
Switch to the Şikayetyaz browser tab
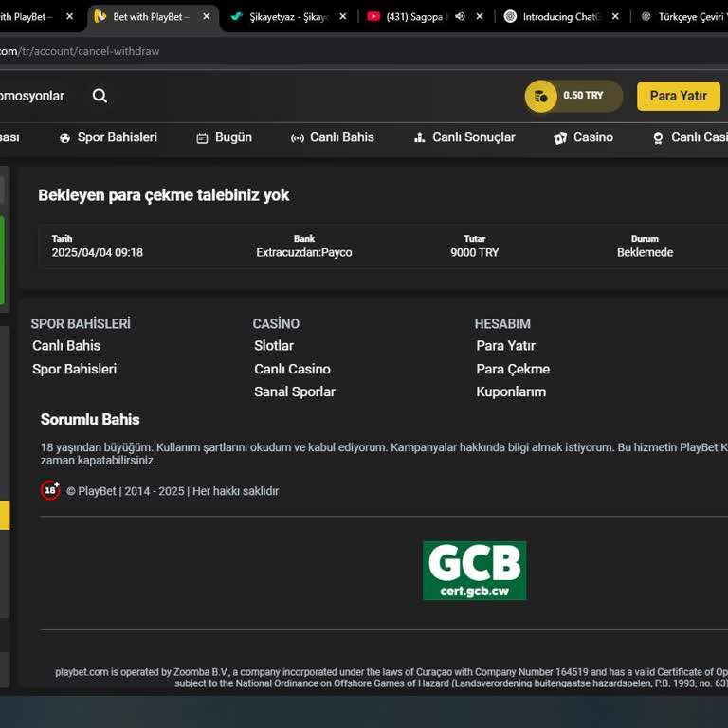[289, 17]
